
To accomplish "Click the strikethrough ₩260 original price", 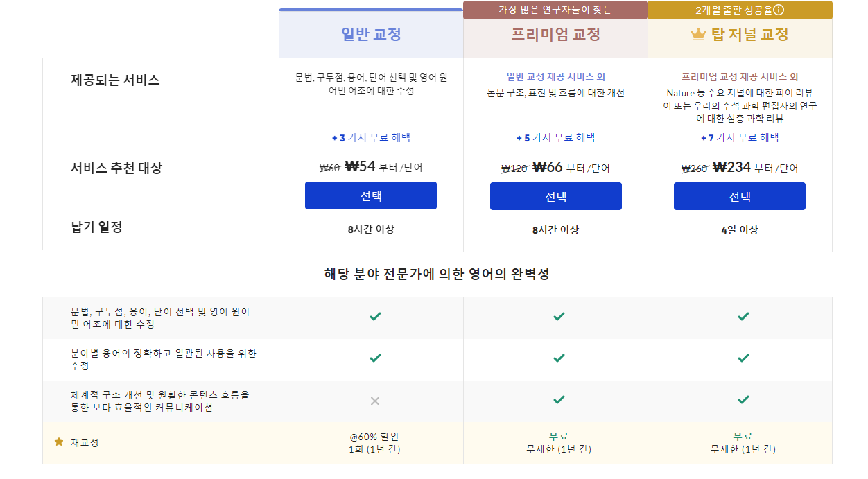I will (695, 167).
